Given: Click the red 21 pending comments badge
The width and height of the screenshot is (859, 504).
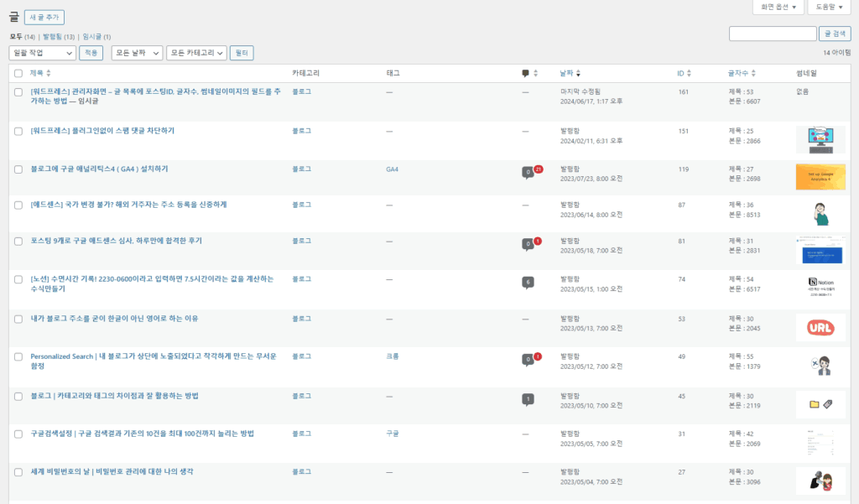Looking at the screenshot, I should tap(538, 169).
